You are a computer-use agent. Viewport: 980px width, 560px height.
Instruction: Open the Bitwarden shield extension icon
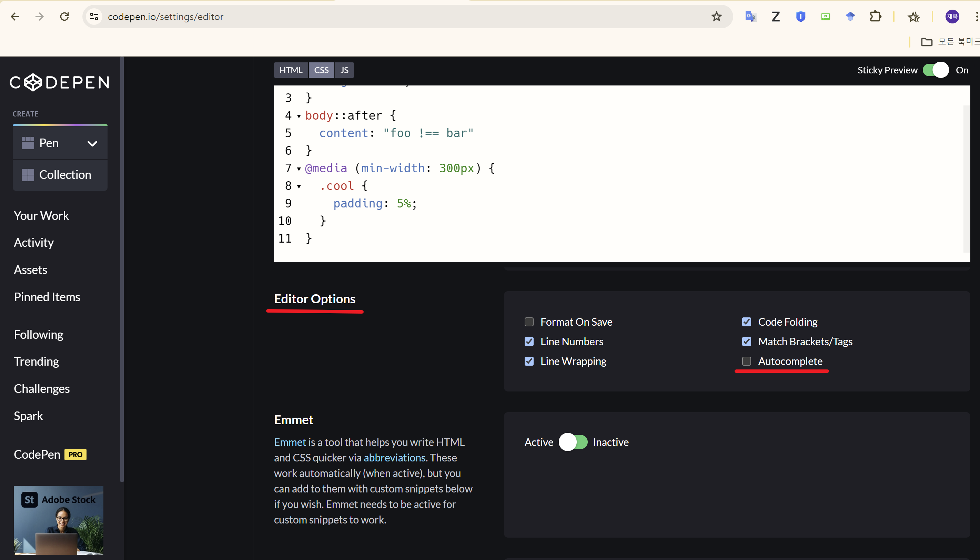(800, 17)
